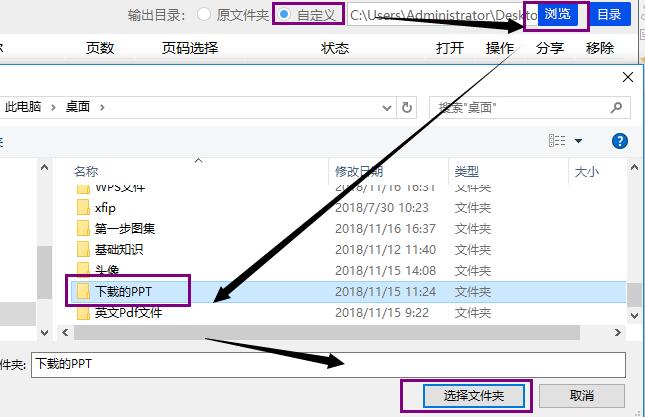Click date 2018/11/15 9:22 cell
This screenshot has width=645, height=417.
[382, 313]
